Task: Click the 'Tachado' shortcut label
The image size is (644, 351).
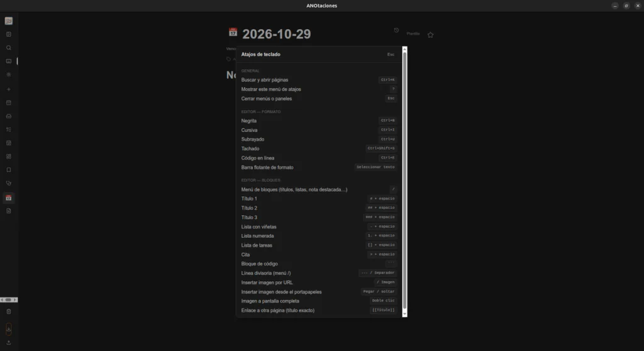Action: (250, 149)
